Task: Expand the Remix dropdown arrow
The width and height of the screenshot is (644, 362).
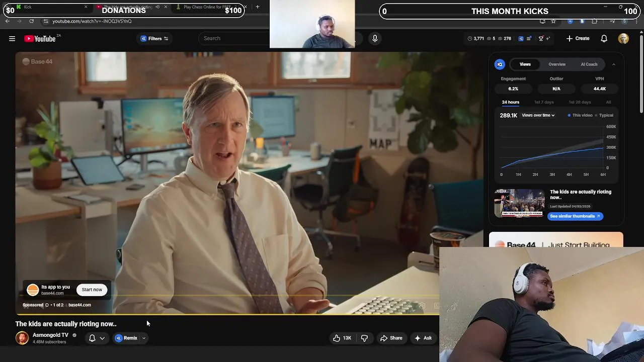Action: tap(144, 338)
